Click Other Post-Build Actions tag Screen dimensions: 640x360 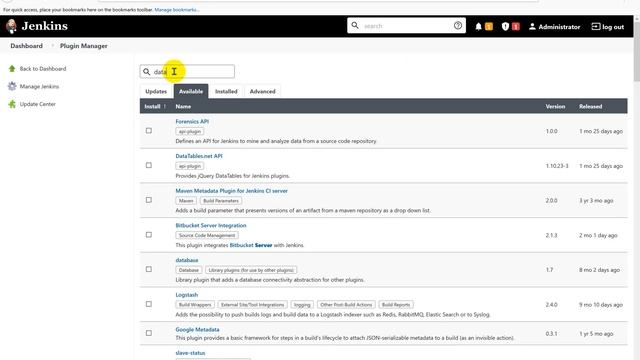coord(346,305)
